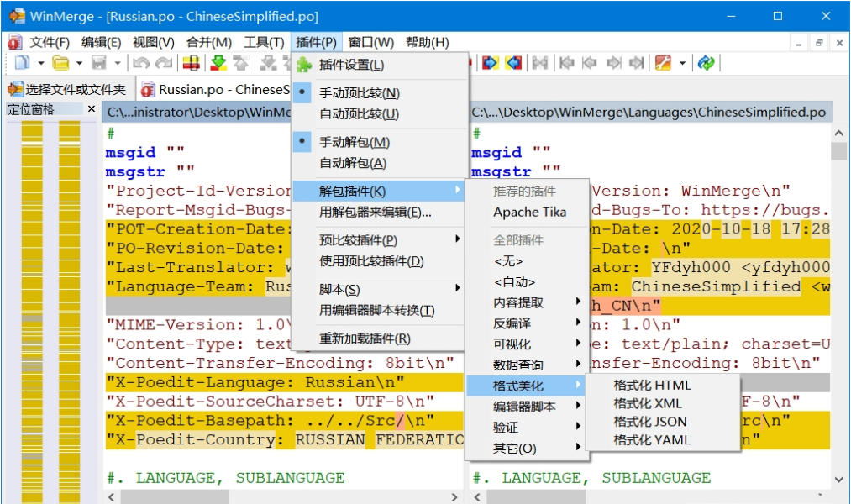The image size is (851, 504).
Task: Jump to next difference with green down arrow
Action: (x=218, y=63)
